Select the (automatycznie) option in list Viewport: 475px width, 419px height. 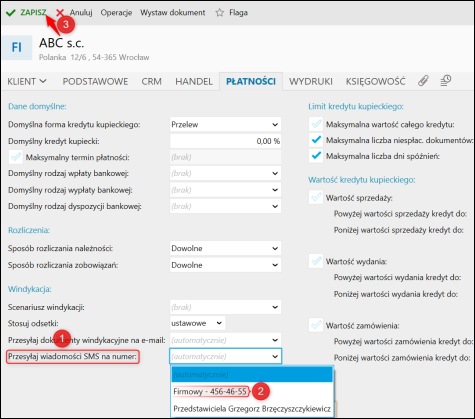click(x=252, y=375)
